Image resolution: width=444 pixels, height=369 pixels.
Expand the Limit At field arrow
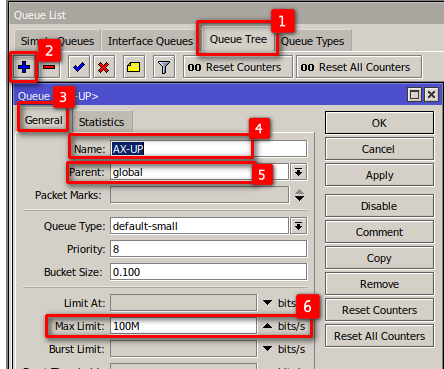pos(267,303)
